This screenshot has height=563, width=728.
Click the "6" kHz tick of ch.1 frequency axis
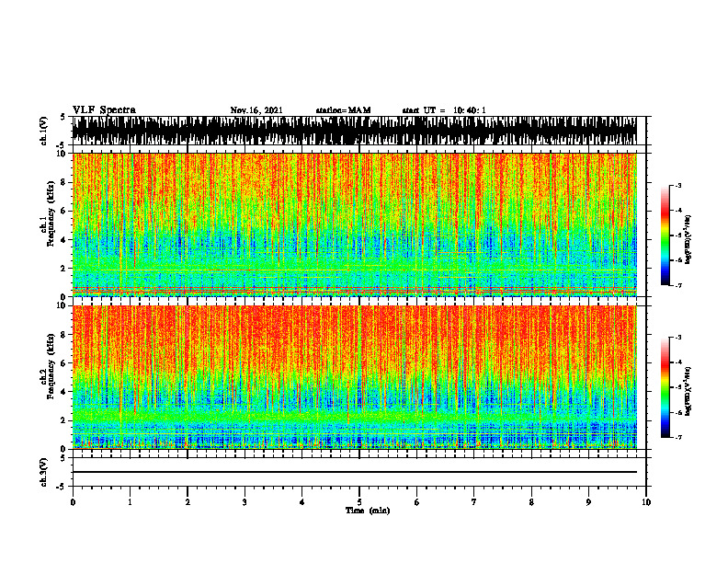pos(63,211)
